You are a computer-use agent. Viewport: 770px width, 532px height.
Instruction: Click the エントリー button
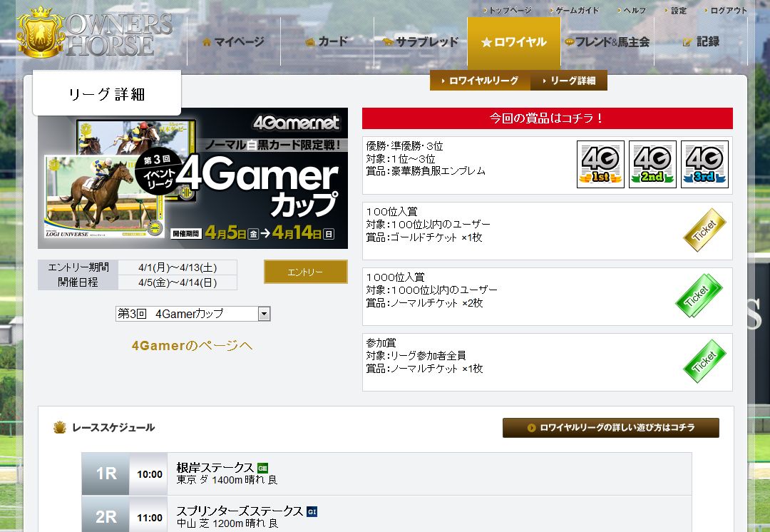[305, 272]
